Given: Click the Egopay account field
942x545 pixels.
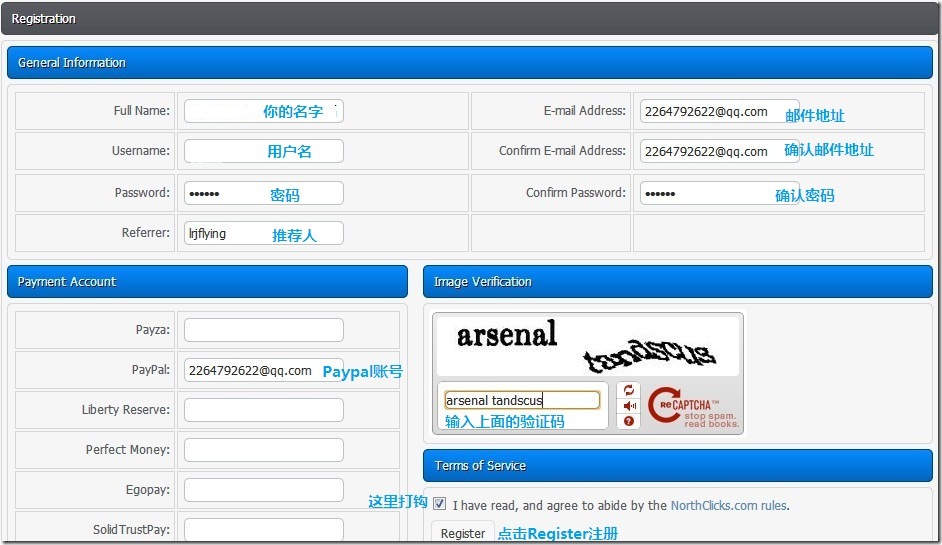Looking at the screenshot, I should pyautogui.click(x=263, y=490).
